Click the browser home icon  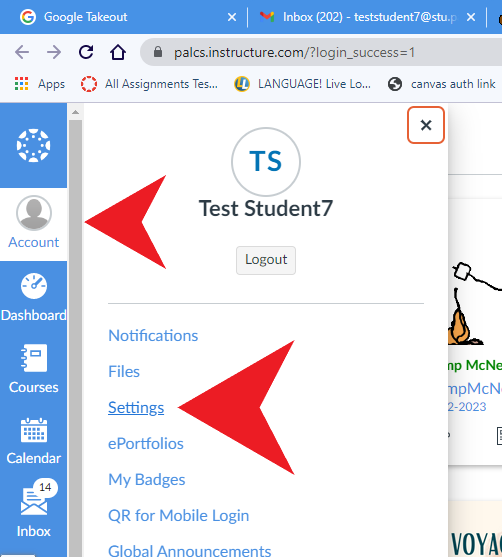point(118,52)
